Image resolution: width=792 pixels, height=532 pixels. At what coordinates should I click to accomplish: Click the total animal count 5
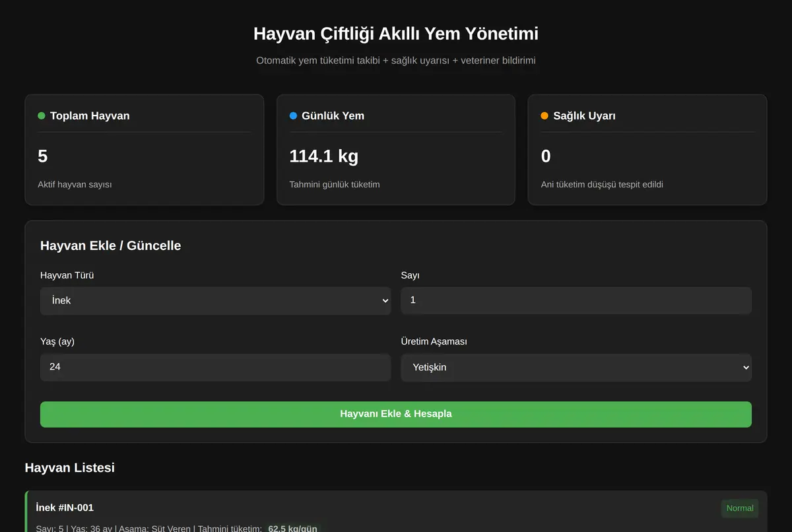click(43, 156)
